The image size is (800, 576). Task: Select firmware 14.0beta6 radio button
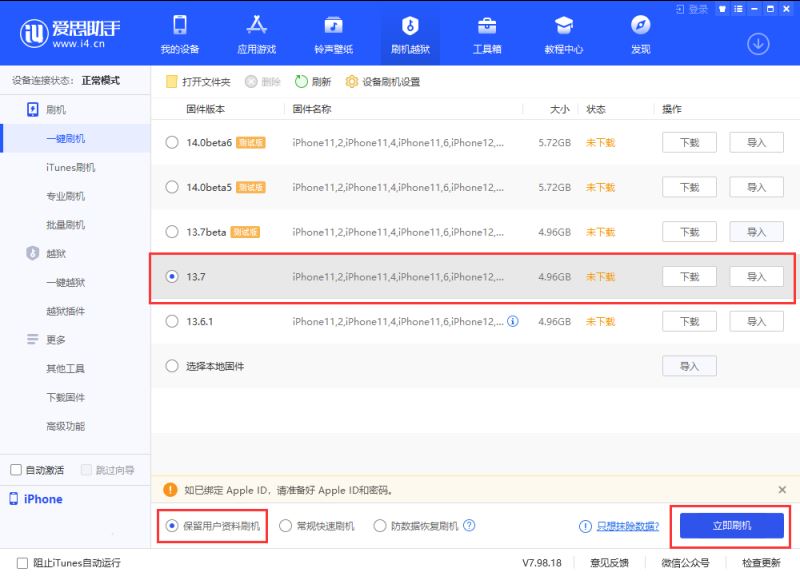click(x=172, y=142)
